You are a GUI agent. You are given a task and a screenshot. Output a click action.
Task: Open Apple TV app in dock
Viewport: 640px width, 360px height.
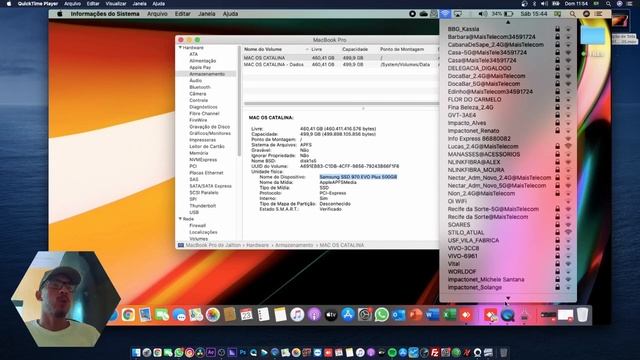click(331, 315)
